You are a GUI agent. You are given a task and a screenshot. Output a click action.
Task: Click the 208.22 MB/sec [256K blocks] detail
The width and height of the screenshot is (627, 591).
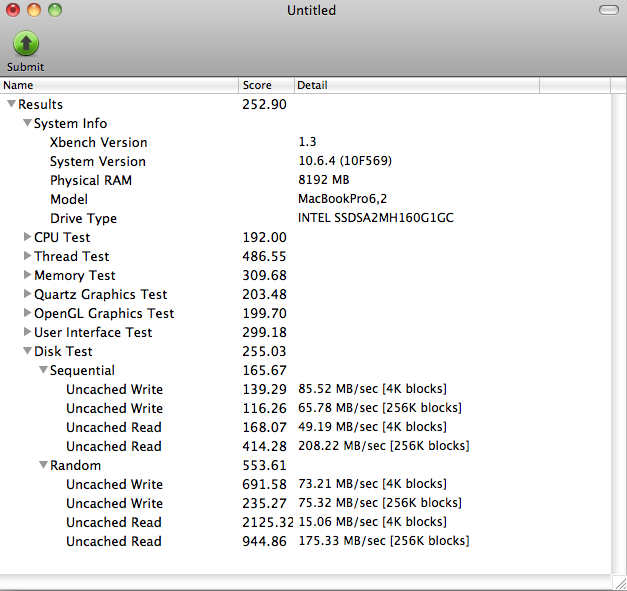point(383,445)
